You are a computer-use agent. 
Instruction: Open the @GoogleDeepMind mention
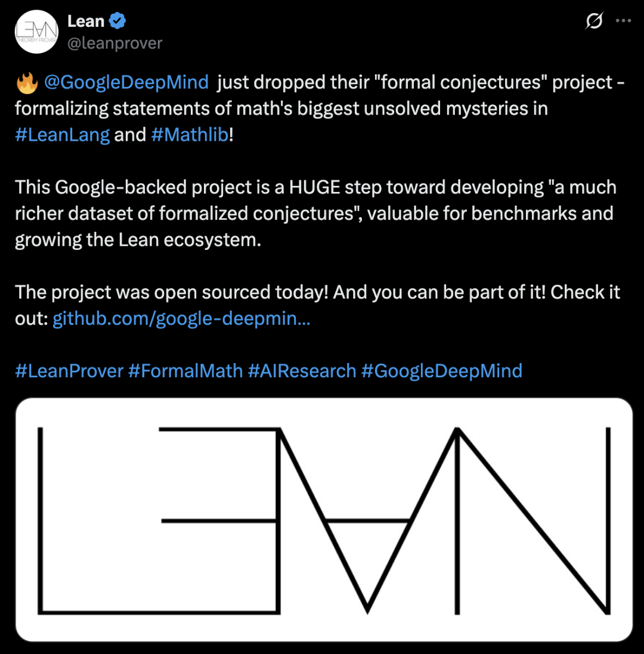[126, 82]
